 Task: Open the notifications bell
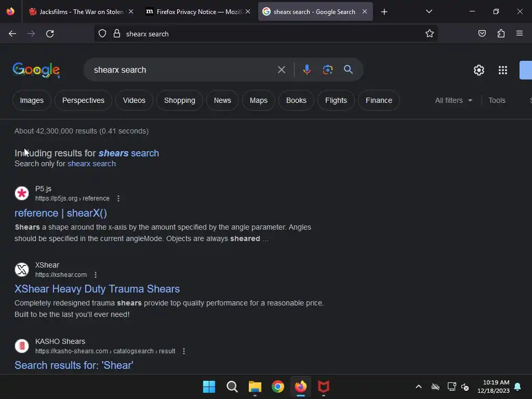pos(518,387)
